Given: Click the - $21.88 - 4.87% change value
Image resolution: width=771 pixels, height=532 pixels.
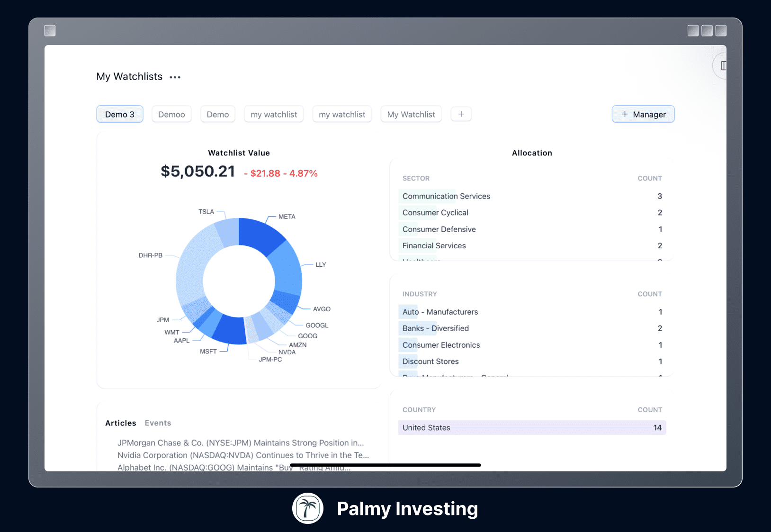Looking at the screenshot, I should click(x=281, y=173).
